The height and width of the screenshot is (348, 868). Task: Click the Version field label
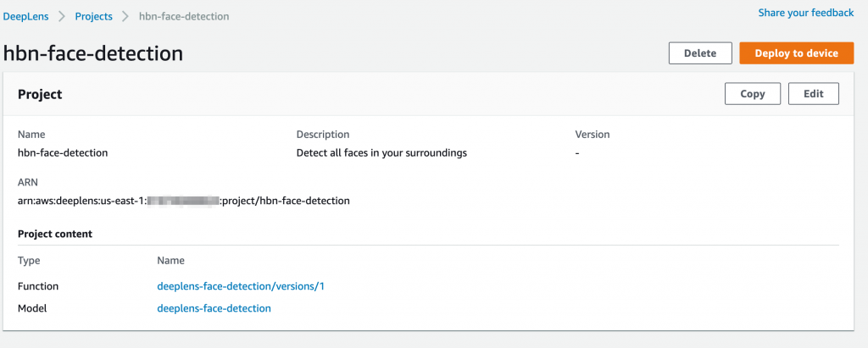click(593, 135)
